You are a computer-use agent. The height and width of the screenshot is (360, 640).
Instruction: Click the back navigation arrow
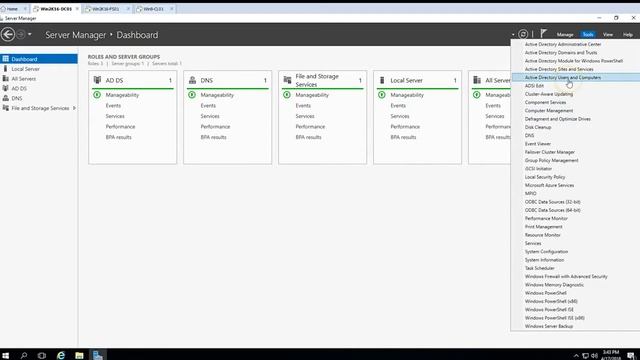click(x=8, y=35)
